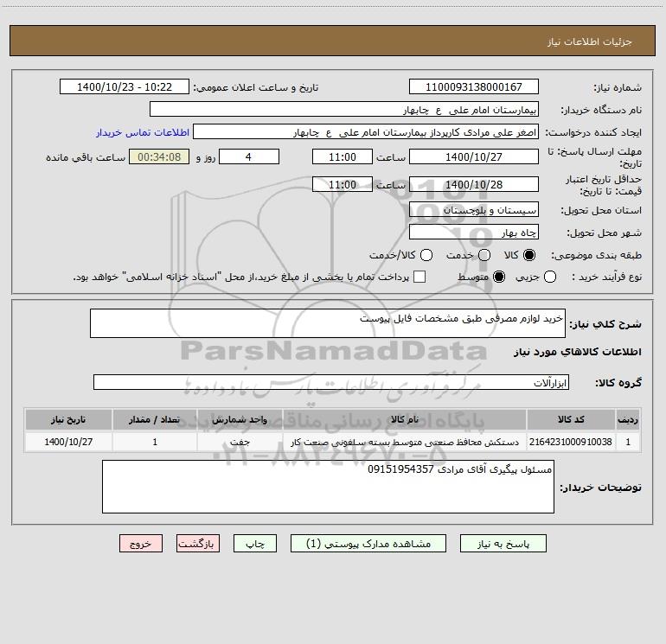Click the need date cell 1400/10/27 in table
666x644 pixels.
click(x=68, y=442)
